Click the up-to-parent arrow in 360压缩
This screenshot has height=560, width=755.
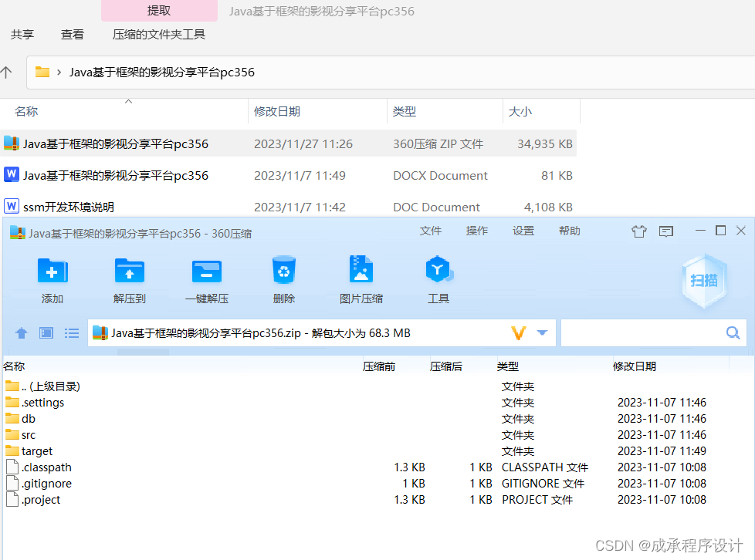coord(21,332)
